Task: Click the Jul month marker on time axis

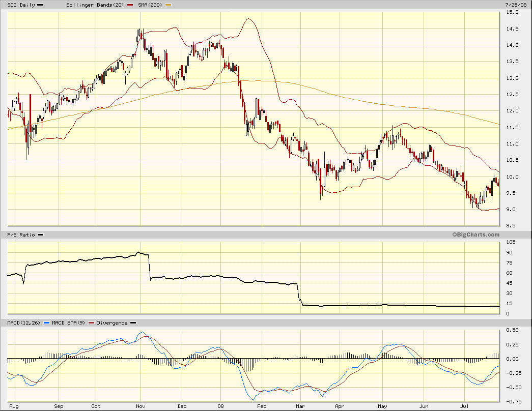Action: click(x=464, y=406)
